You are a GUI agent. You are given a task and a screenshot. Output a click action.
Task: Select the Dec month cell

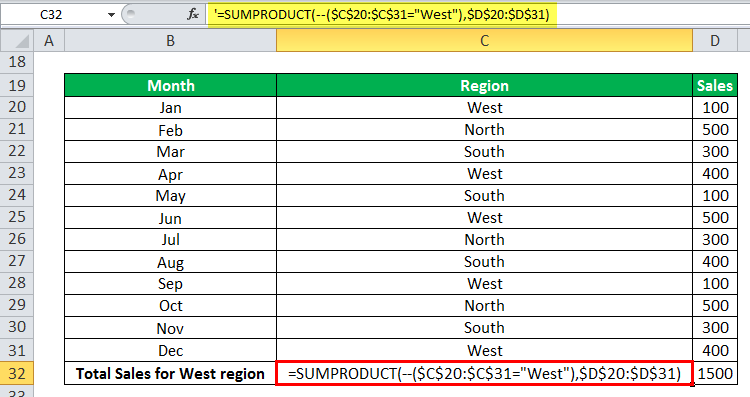170,351
